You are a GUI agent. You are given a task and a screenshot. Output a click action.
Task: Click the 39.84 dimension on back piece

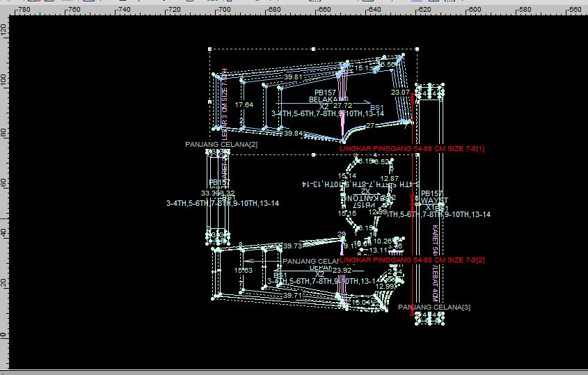(294, 134)
